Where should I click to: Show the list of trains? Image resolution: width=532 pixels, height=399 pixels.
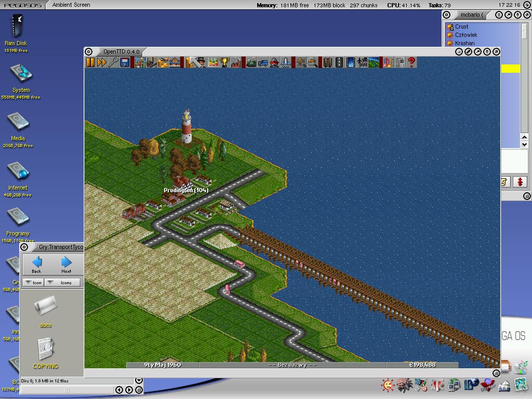coord(251,62)
